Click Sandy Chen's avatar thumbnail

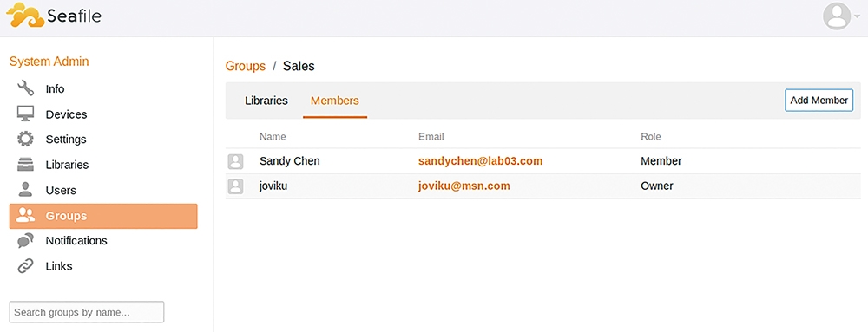(236, 161)
